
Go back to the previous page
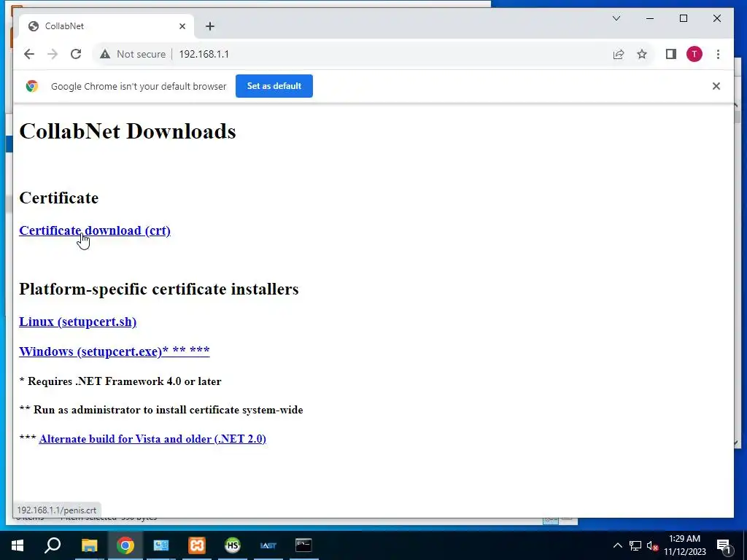point(29,54)
